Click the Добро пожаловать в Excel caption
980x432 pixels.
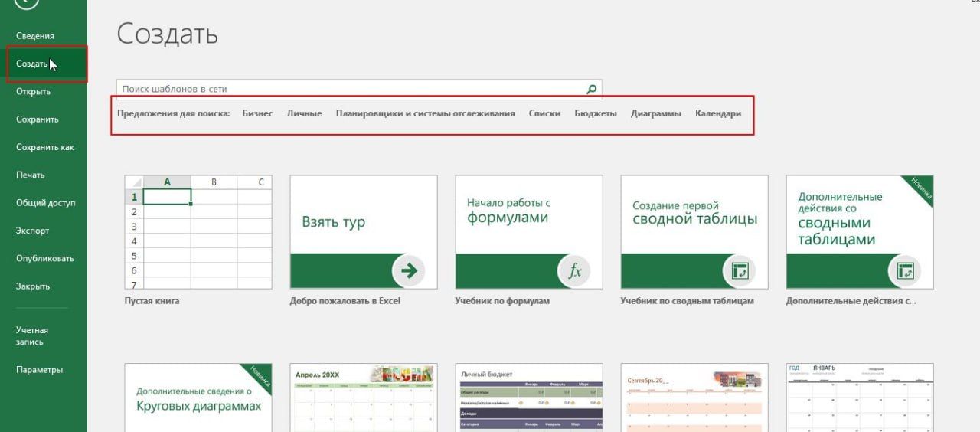click(x=345, y=301)
